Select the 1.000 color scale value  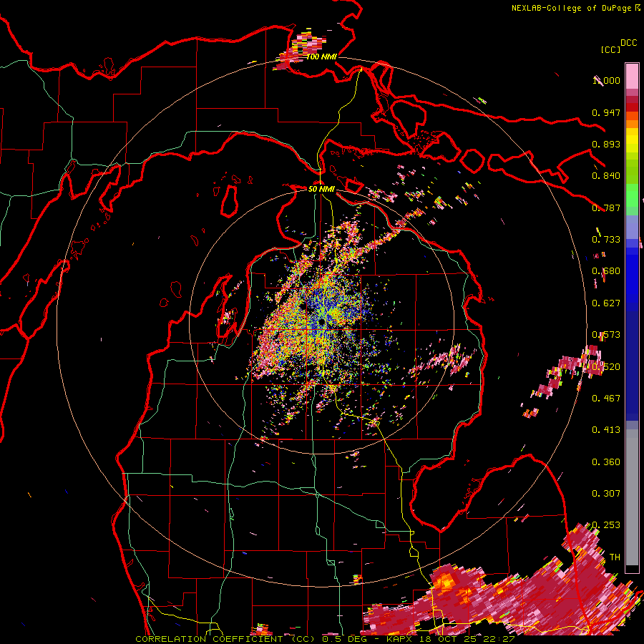(x=606, y=80)
